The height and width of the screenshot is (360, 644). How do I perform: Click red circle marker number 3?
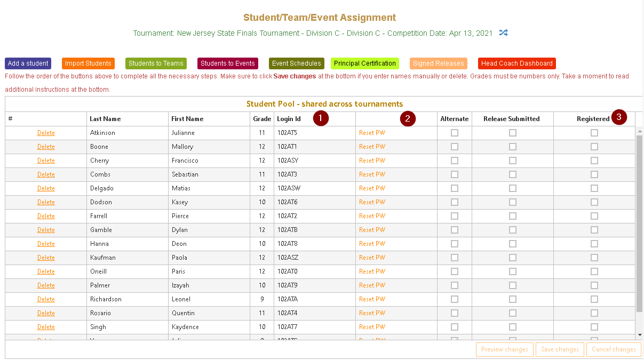pos(618,117)
